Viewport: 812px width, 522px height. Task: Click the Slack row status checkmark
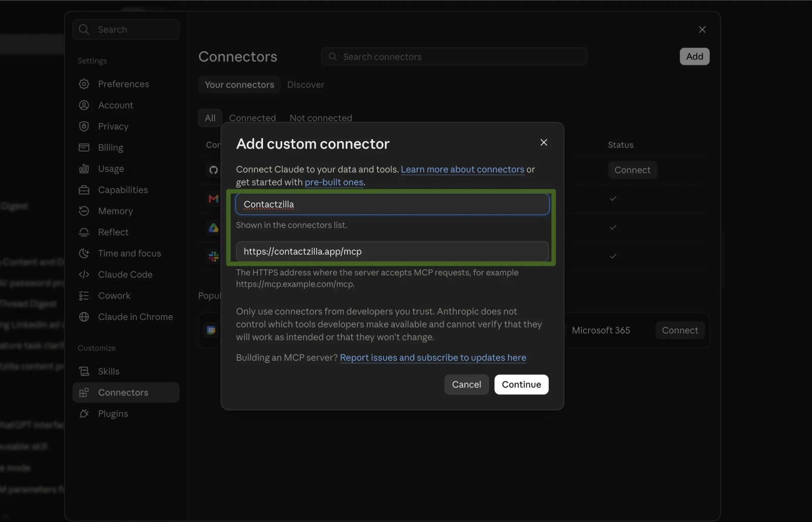pos(613,256)
